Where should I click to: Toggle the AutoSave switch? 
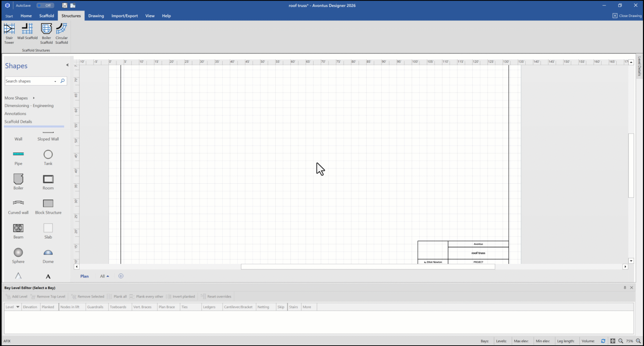(x=45, y=6)
